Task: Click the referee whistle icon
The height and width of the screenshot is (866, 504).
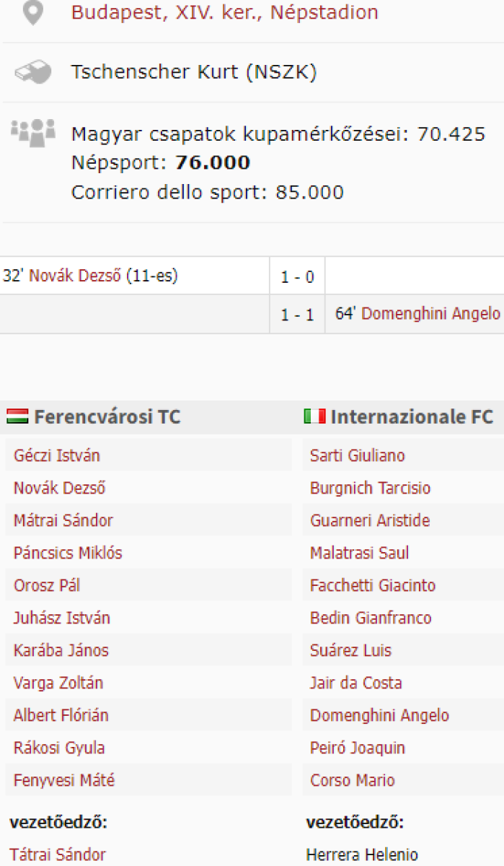Action: tap(33, 72)
